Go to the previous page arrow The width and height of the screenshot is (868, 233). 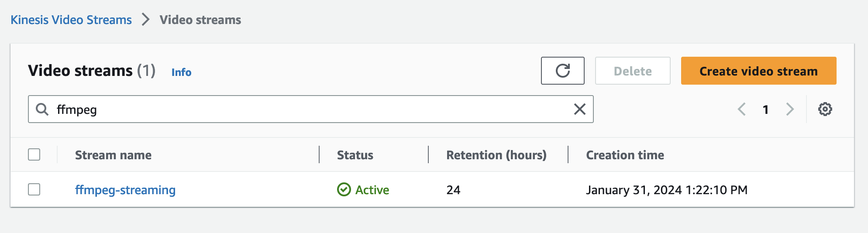point(741,109)
